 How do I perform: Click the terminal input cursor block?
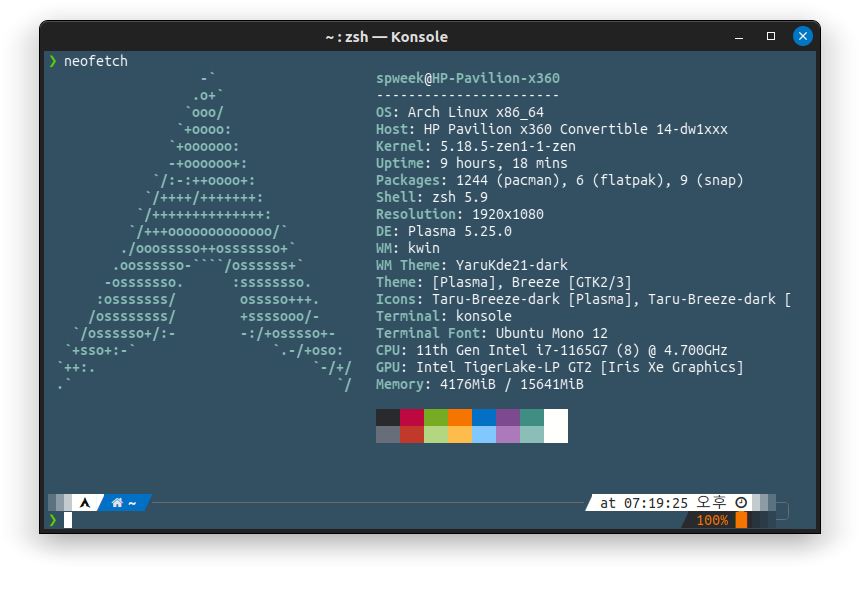68,520
